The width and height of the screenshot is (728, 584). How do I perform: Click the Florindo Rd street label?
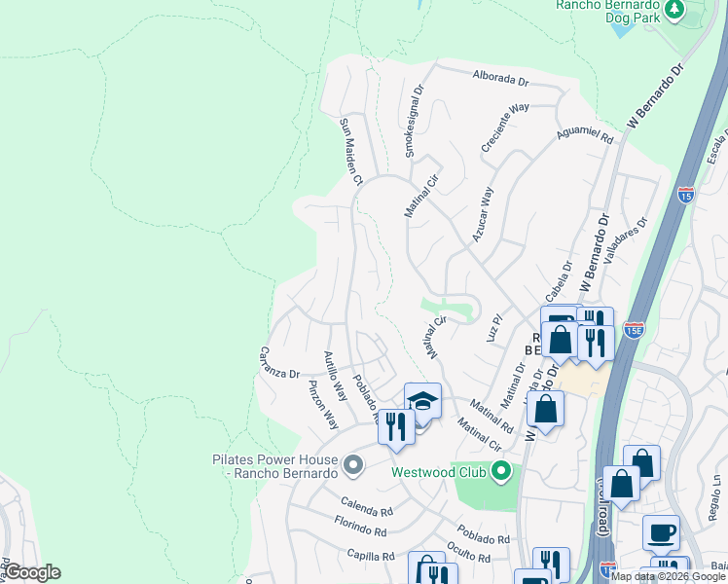point(360,526)
